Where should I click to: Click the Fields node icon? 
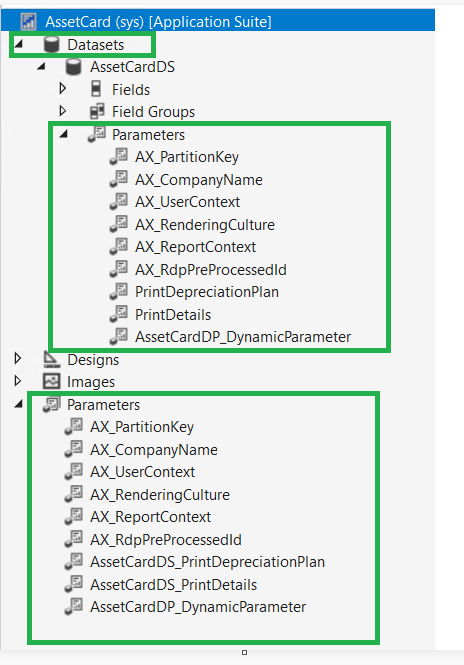tap(96, 89)
